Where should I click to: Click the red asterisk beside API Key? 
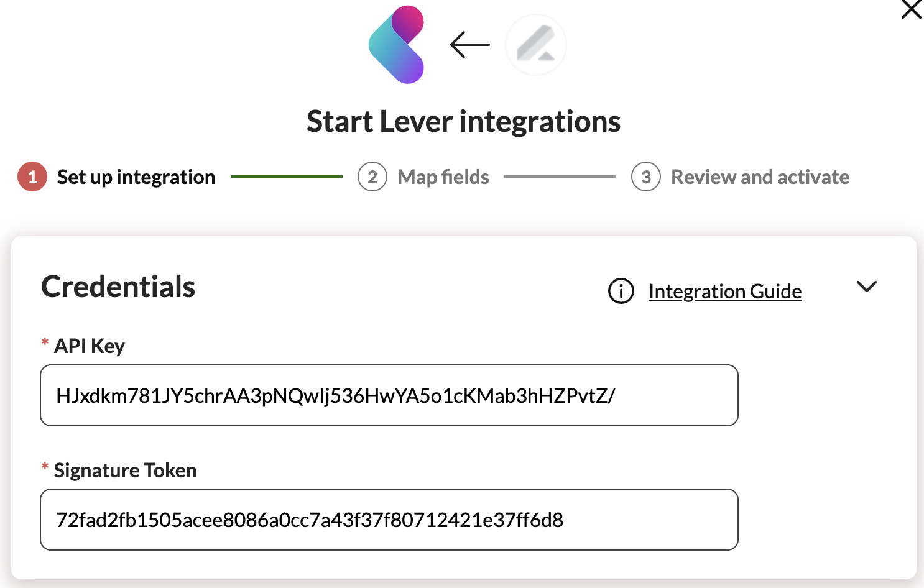44,341
